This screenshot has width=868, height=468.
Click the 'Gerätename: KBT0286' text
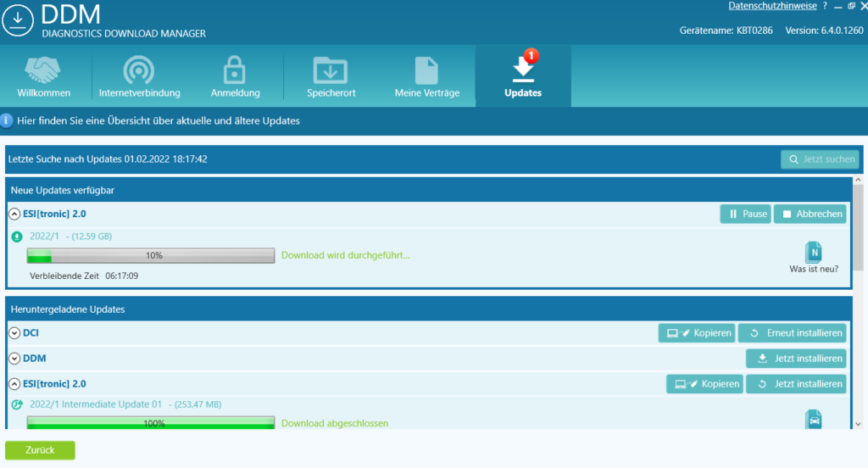click(x=726, y=31)
